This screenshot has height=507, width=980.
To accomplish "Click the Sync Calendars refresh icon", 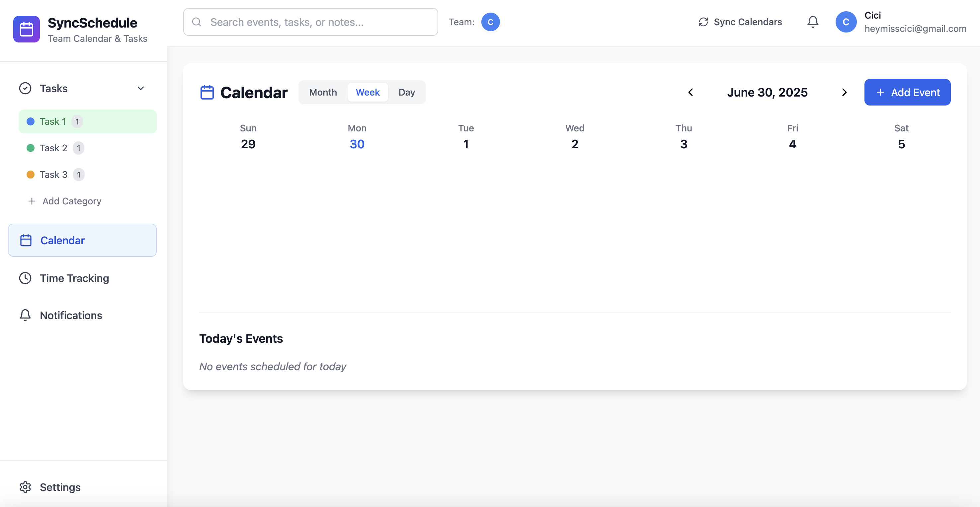I will (x=703, y=22).
